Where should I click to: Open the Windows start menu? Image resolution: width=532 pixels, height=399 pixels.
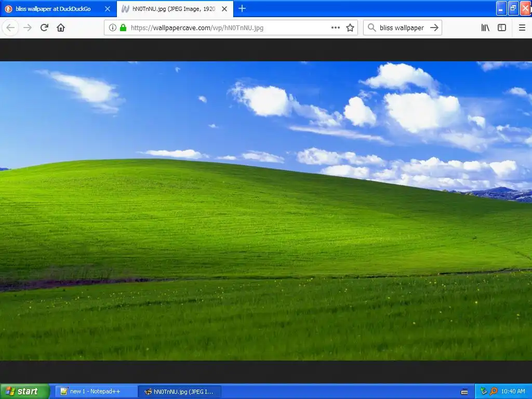(x=25, y=391)
